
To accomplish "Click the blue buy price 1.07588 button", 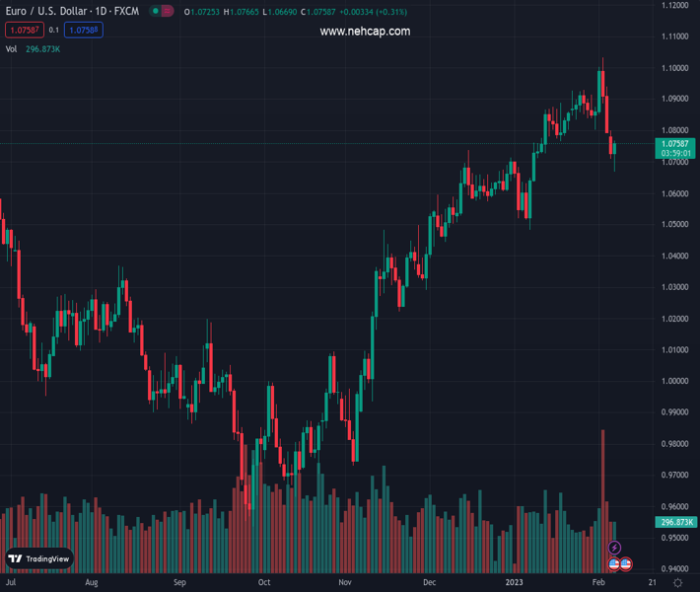I will click(x=84, y=31).
